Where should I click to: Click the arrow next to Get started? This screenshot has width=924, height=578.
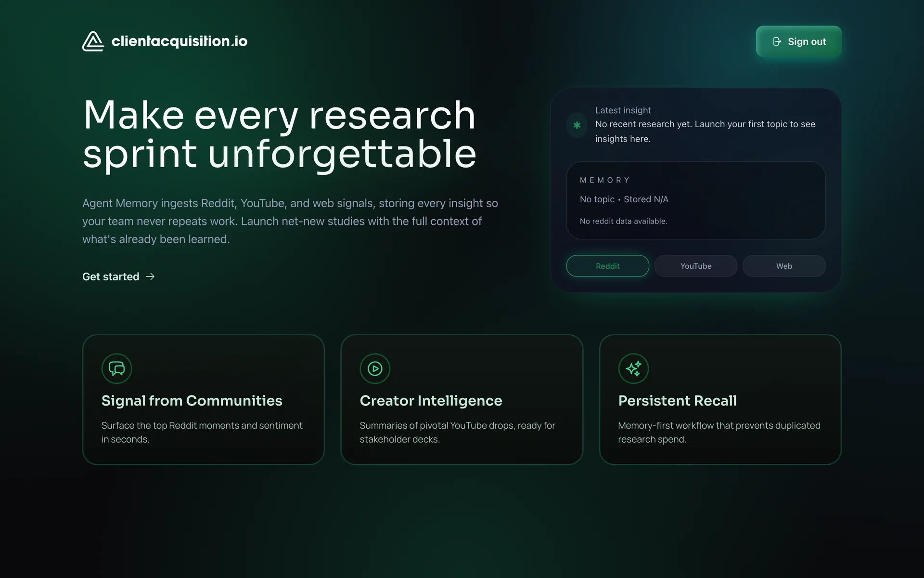150,276
